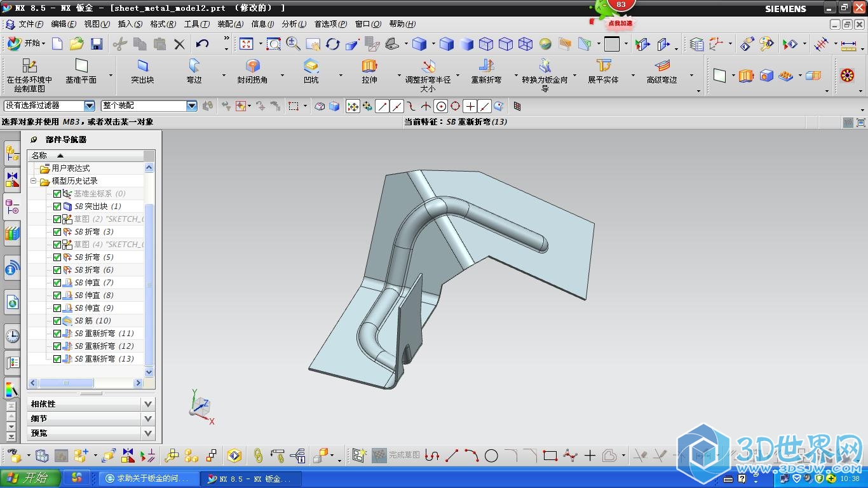This screenshot has width=868, height=488.
Task: Select the 高级弯边 advanced flange tool
Action: tap(661, 72)
